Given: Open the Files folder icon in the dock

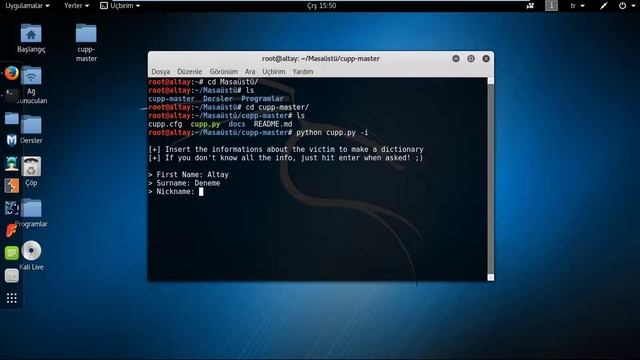Looking at the screenshot, I should pos(11,118).
